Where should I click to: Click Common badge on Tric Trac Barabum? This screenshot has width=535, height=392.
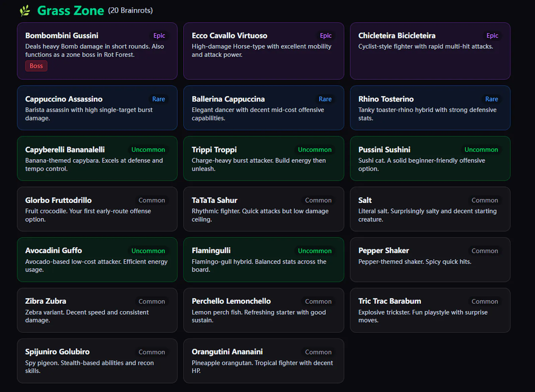click(485, 301)
